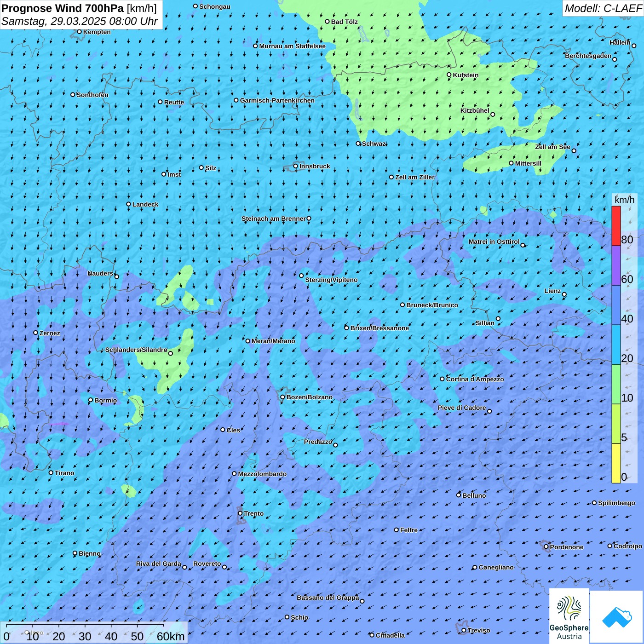This screenshot has width=644, height=644.
Task: Click the Kempten location dot
Action: tap(79, 32)
